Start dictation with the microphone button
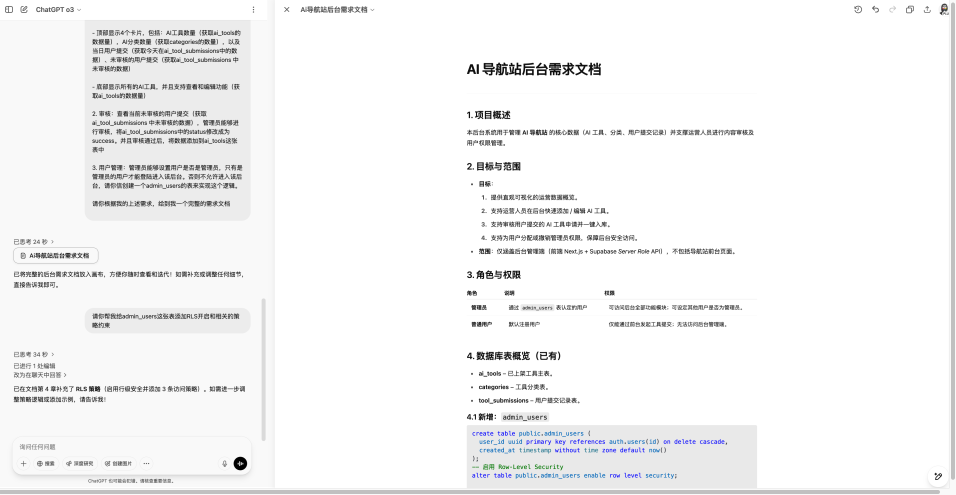This screenshot has width=956, height=495. tap(225, 464)
